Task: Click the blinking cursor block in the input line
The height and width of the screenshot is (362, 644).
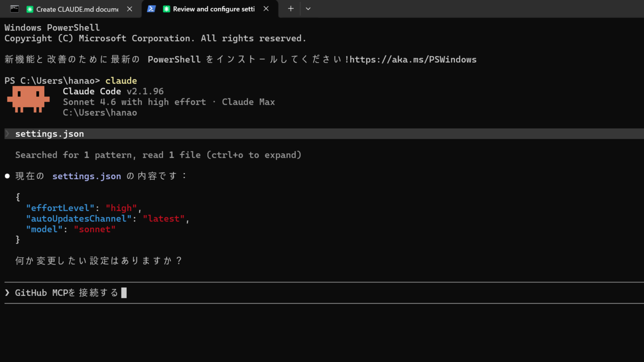Action: 124,293
